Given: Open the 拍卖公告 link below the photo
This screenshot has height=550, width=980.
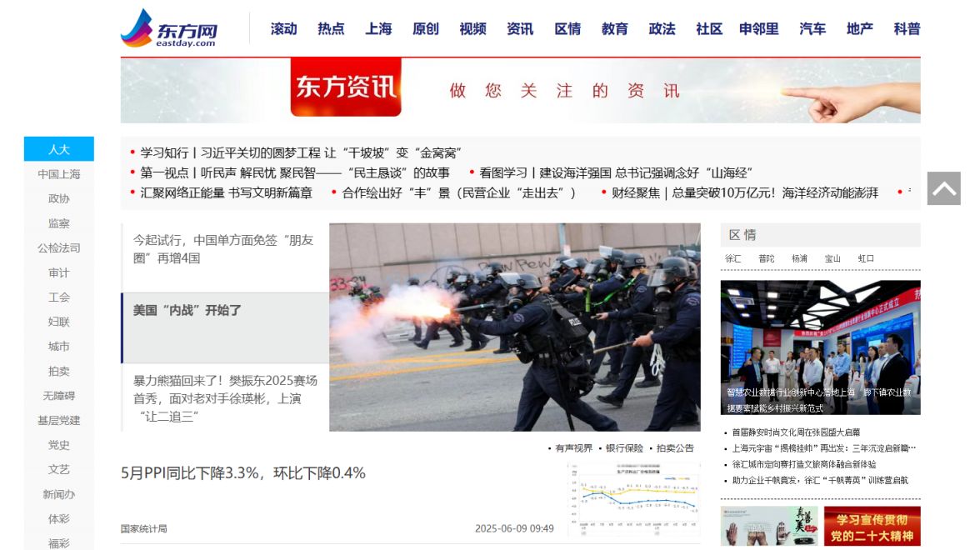Looking at the screenshot, I should pos(675,448).
